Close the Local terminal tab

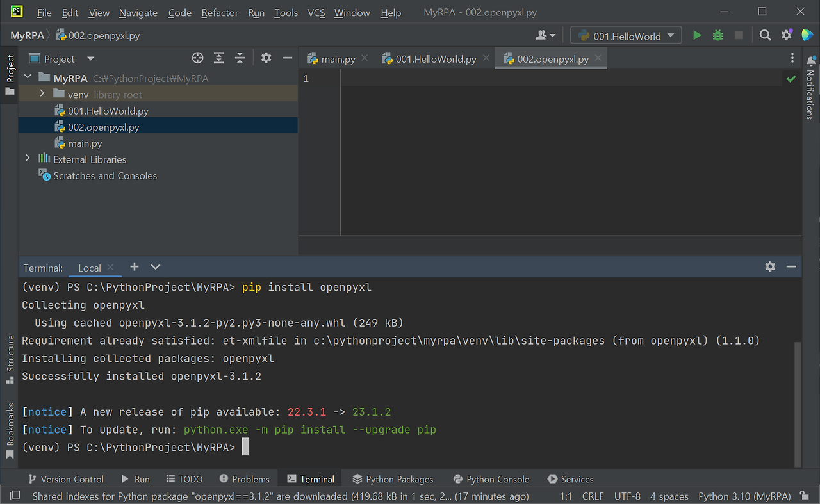110,267
